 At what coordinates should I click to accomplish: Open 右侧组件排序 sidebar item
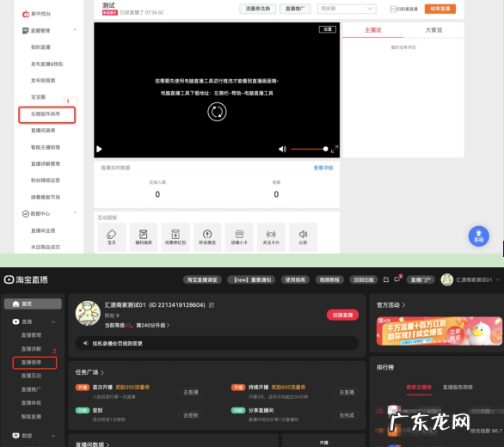tap(46, 113)
